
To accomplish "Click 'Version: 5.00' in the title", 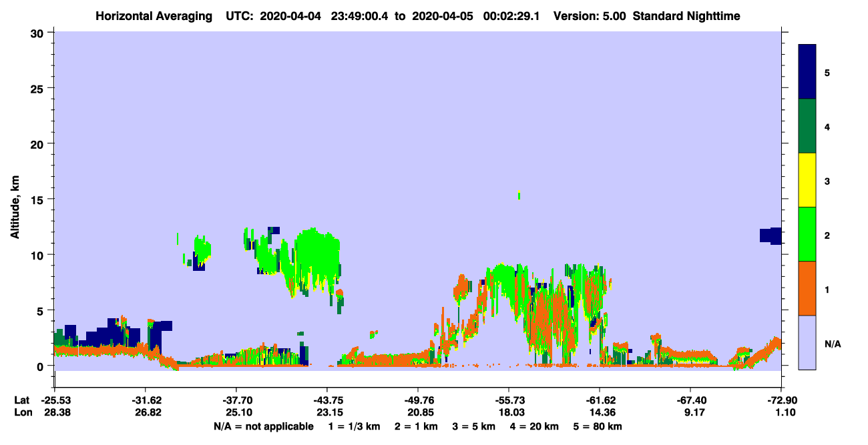I will tap(590, 16).
